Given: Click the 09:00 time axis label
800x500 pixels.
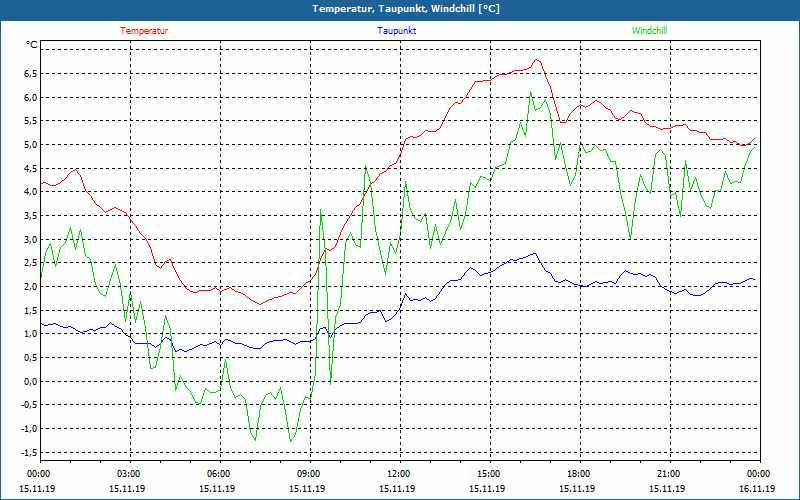Looking at the screenshot, I should [310, 474].
